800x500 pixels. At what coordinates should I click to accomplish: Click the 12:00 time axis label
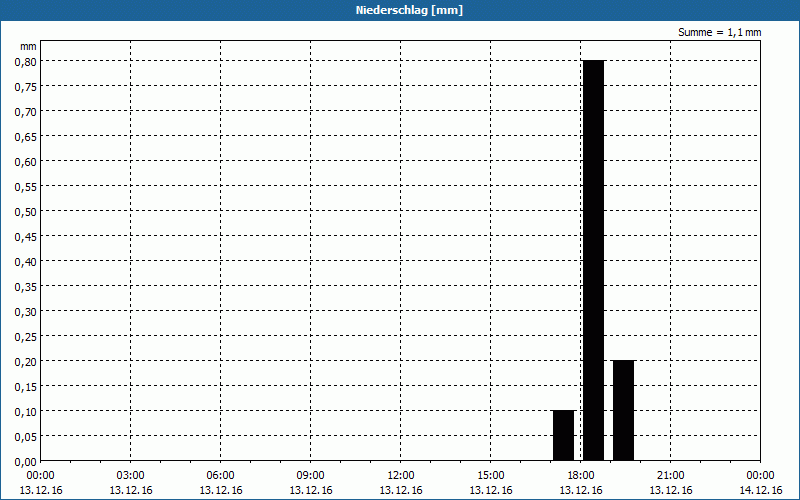pyautogui.click(x=401, y=476)
